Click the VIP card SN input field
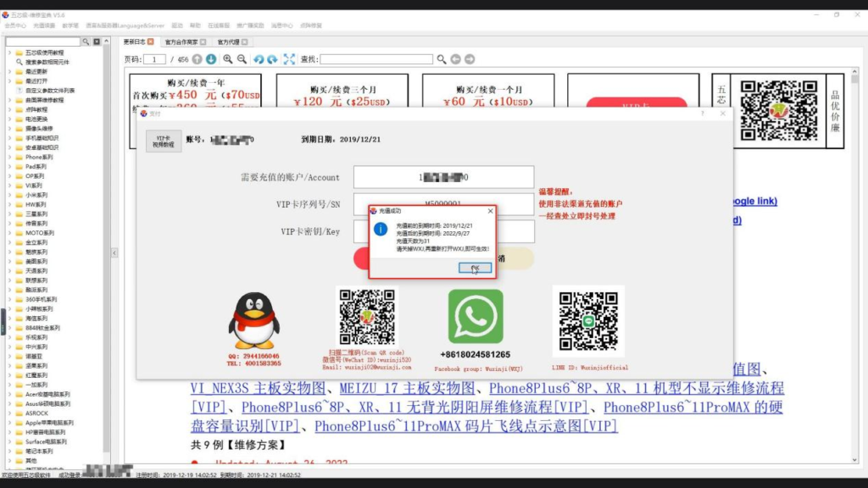 pos(444,204)
